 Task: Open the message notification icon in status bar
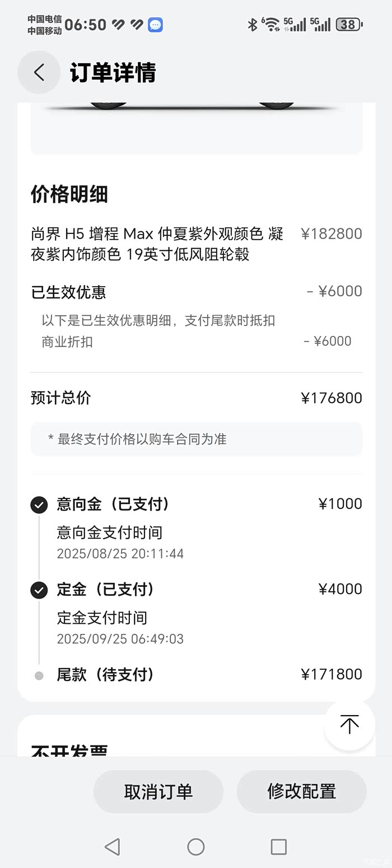(155, 25)
